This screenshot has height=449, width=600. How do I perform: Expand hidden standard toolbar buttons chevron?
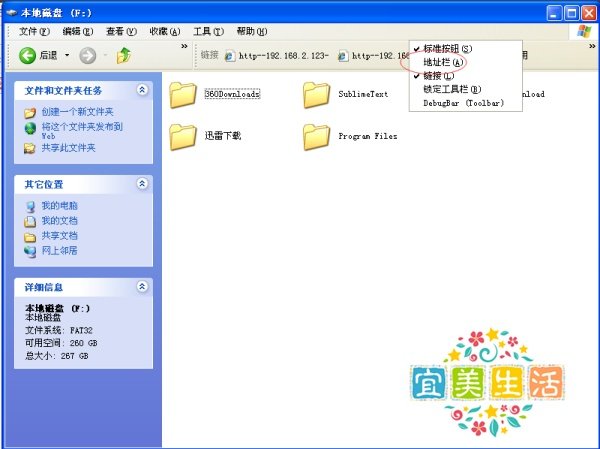point(184,46)
